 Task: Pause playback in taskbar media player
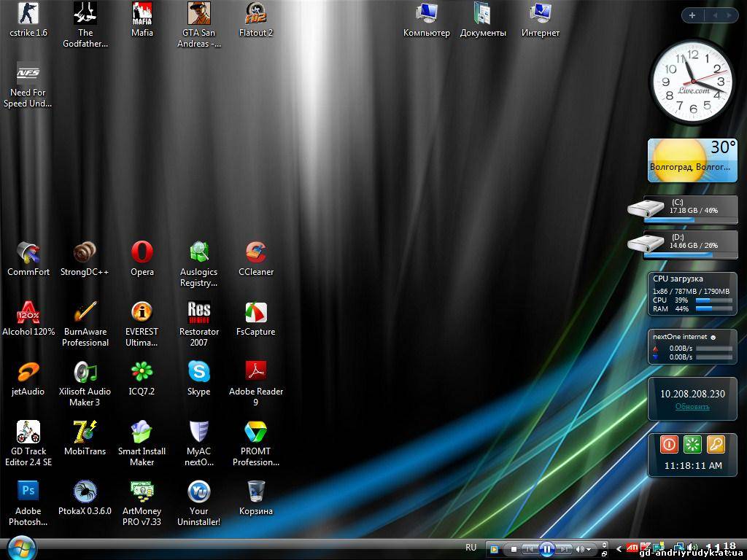point(547,550)
